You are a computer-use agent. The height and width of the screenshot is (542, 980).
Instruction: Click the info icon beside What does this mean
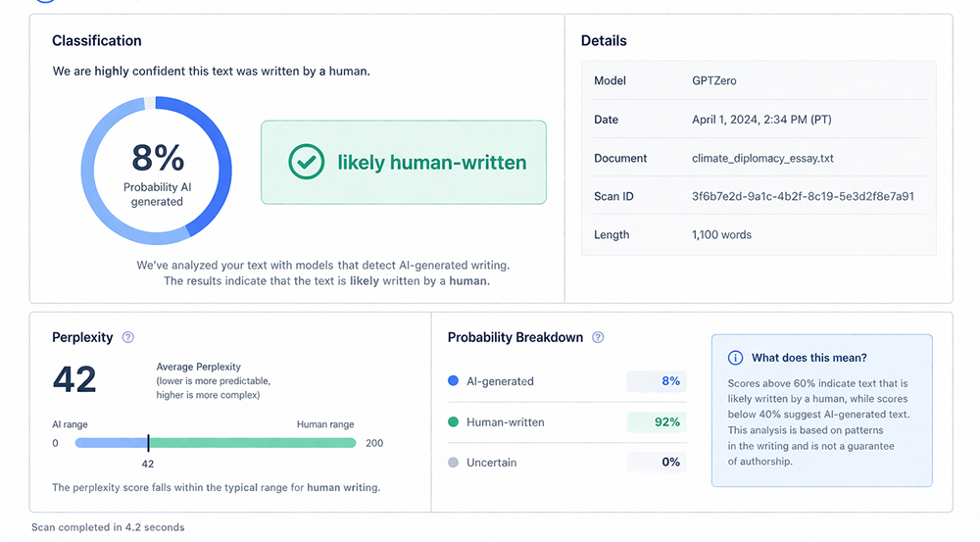735,358
